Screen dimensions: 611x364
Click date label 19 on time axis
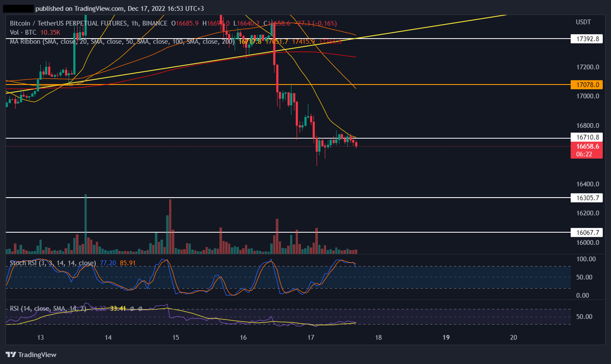point(446,337)
